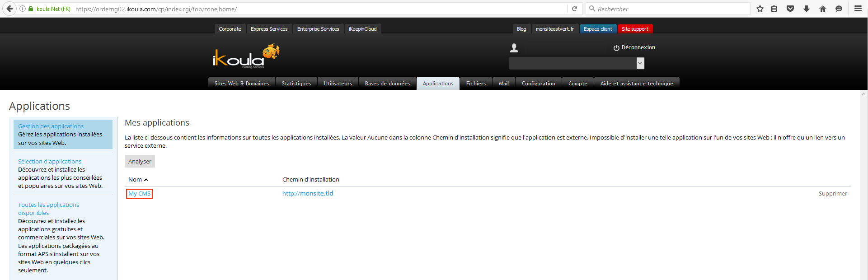
Task: Open the red Site support button
Action: [635, 29]
